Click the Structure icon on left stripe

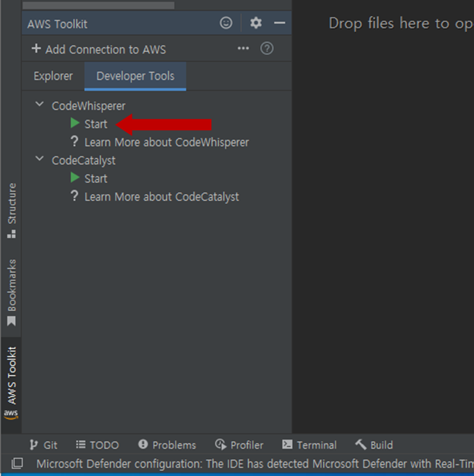click(x=12, y=234)
